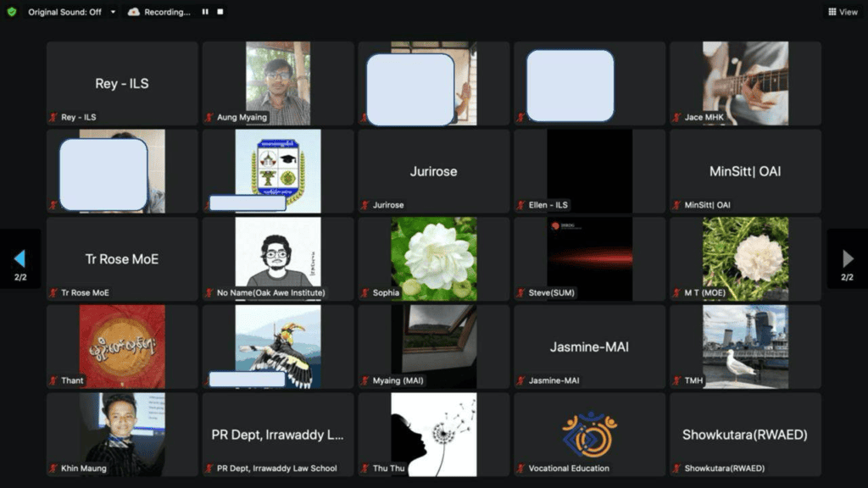Stop the recording with the square button

point(220,12)
